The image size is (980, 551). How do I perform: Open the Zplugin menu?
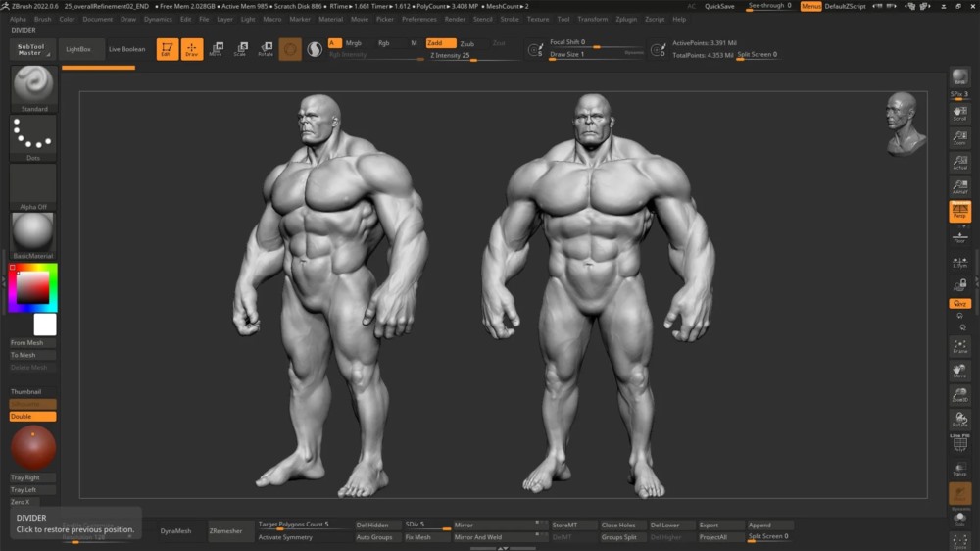pyautogui.click(x=625, y=20)
